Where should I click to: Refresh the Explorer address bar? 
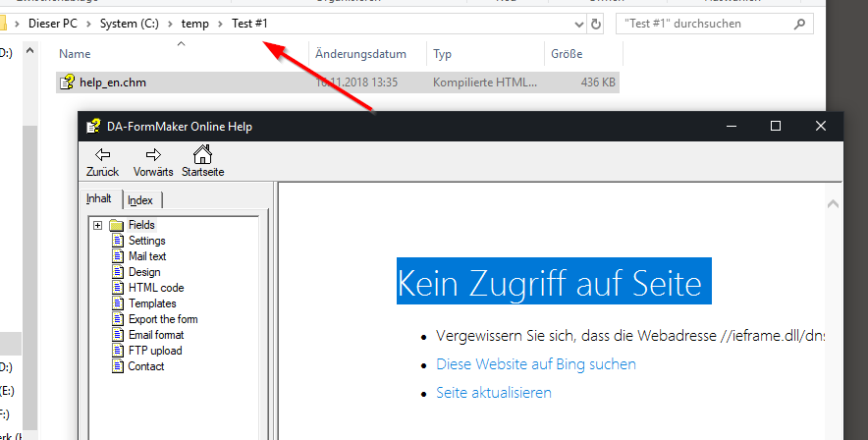[596, 24]
